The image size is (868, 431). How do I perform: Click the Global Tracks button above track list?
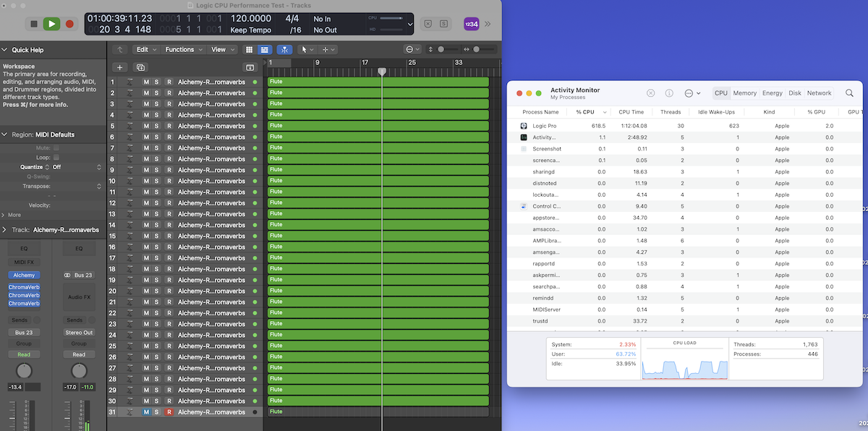click(x=250, y=67)
